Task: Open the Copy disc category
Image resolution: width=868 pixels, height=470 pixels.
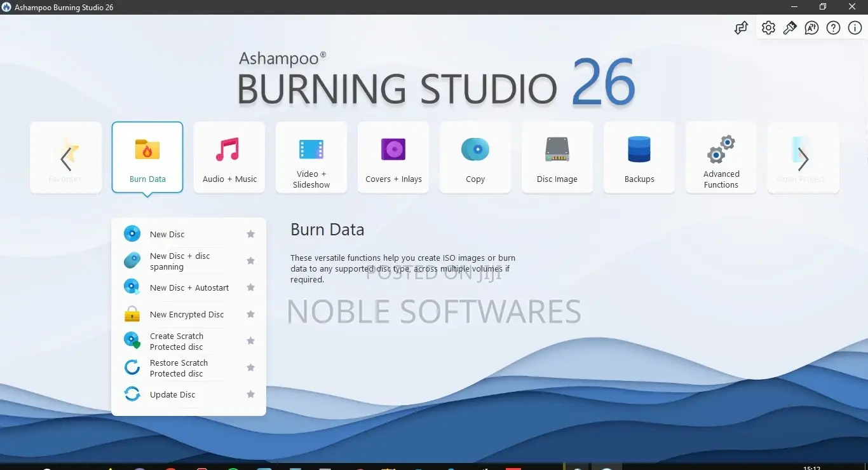Action: (x=475, y=157)
